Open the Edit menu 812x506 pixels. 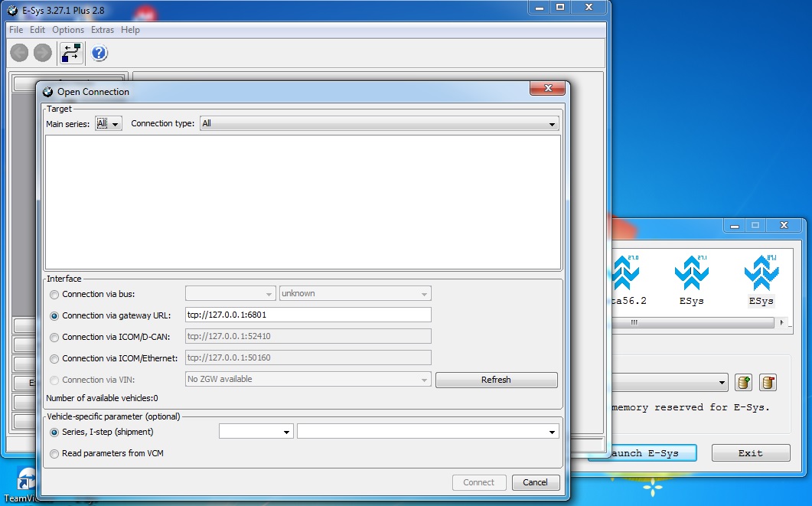click(x=38, y=30)
